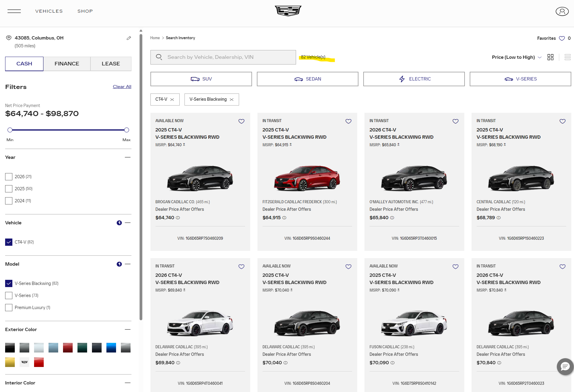The height and width of the screenshot is (392, 574).
Task: Filter by ELECTRIC vehicles
Action: pos(414,79)
